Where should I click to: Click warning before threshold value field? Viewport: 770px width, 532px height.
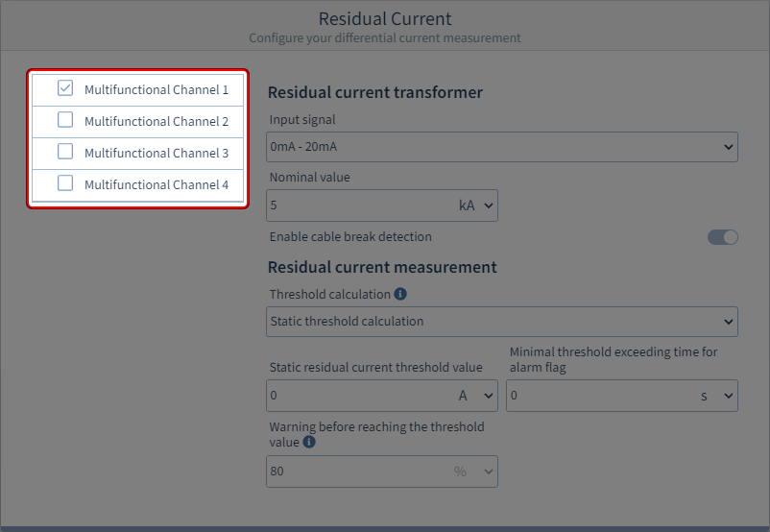click(x=355, y=472)
